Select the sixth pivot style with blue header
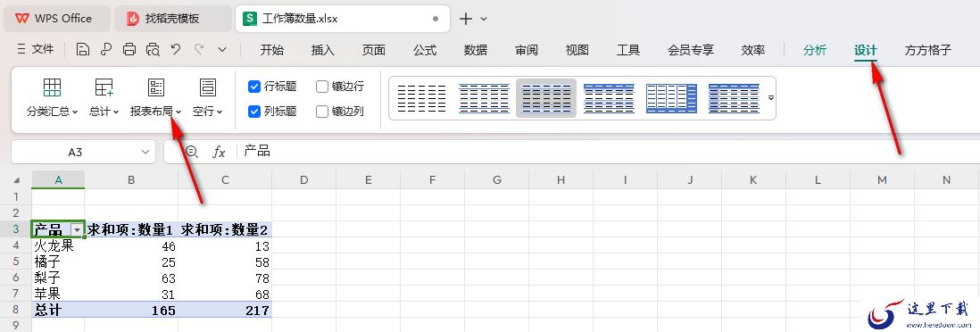This screenshot has height=332, width=980. tap(734, 98)
